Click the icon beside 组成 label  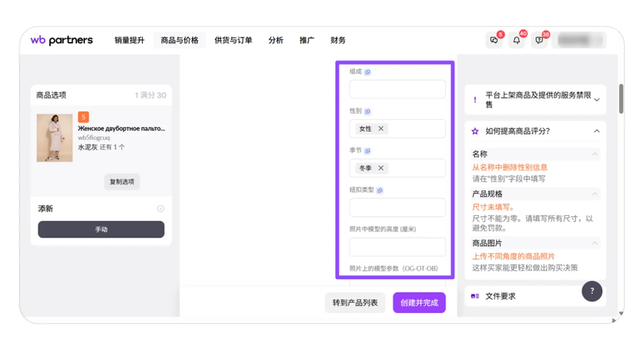point(368,72)
